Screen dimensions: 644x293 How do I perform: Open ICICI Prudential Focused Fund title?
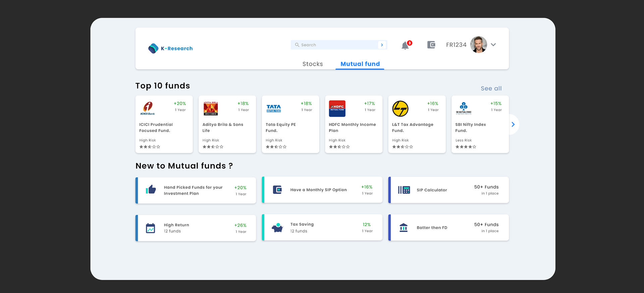[156, 128]
